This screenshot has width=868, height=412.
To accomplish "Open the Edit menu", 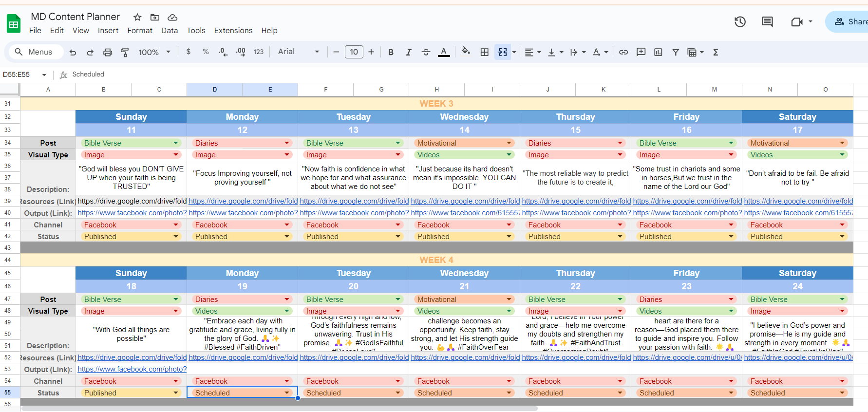I will tap(57, 30).
